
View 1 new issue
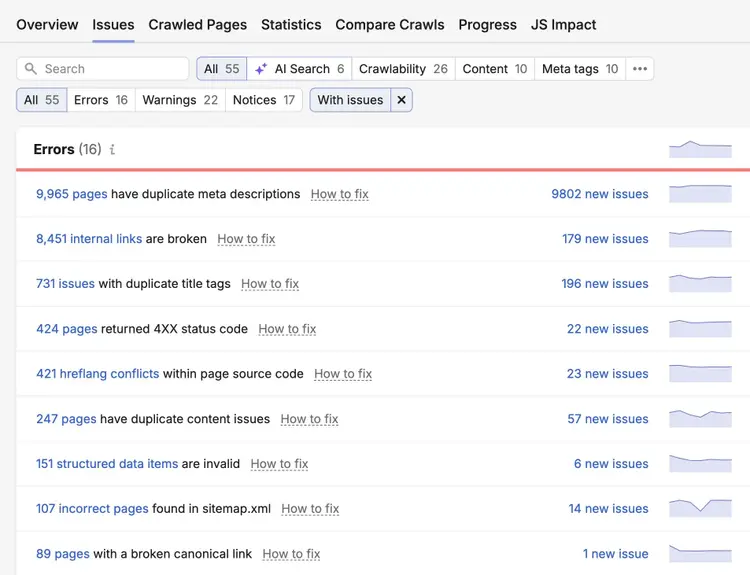tap(616, 553)
